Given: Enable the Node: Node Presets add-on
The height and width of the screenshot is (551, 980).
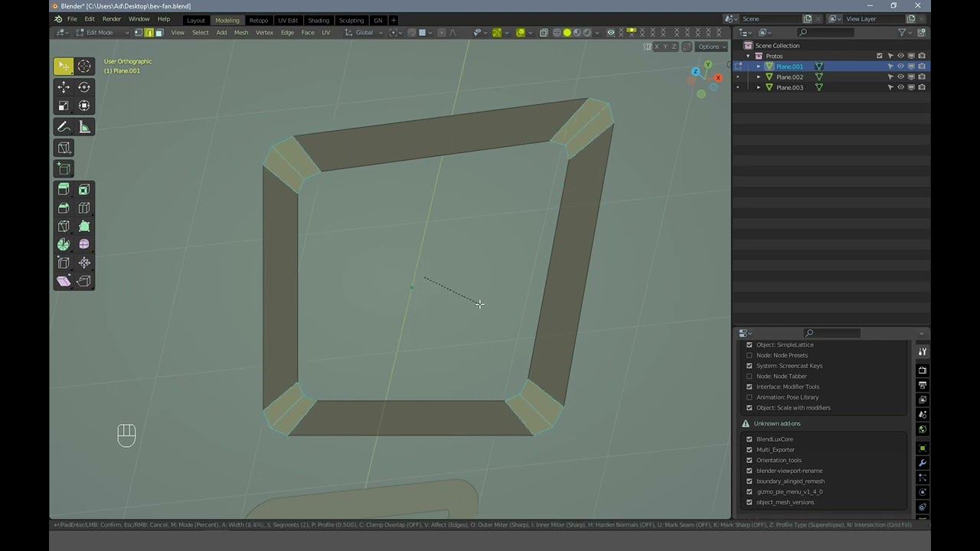Looking at the screenshot, I should 749,355.
